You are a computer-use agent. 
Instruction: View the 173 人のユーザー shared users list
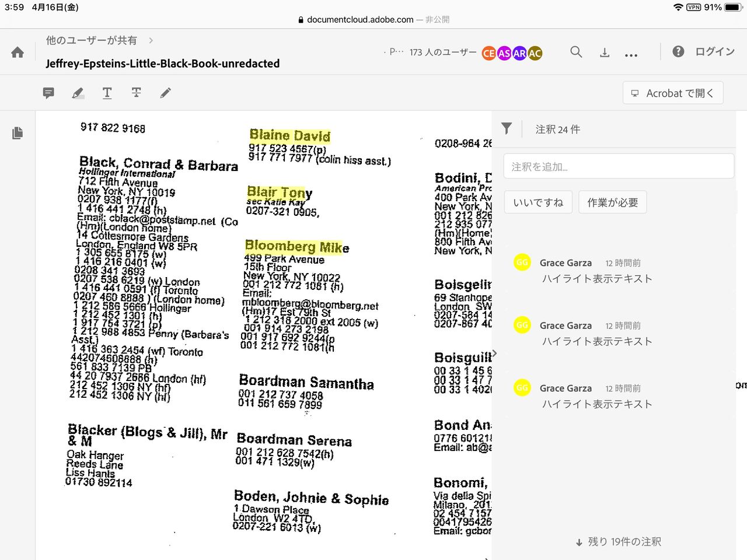[443, 52]
